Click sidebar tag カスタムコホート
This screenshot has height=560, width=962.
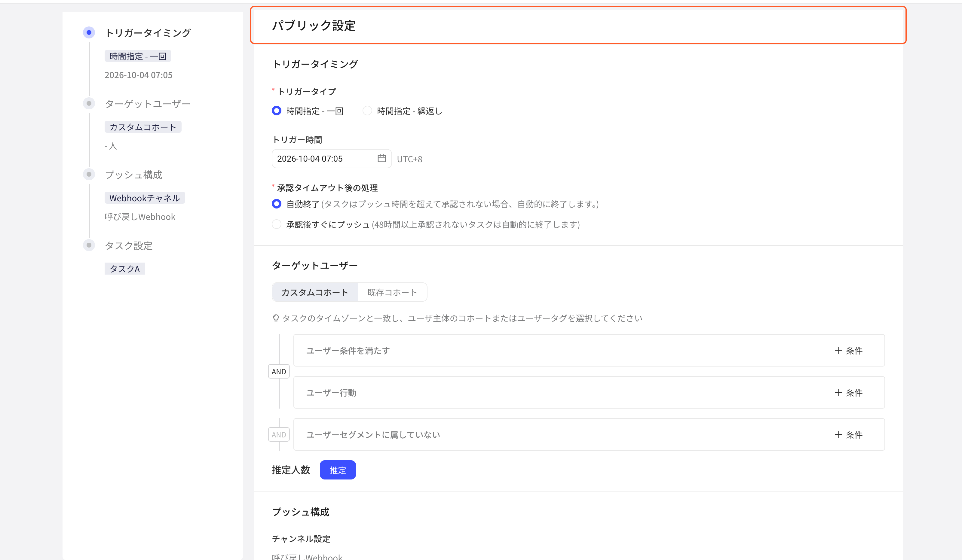143,127
